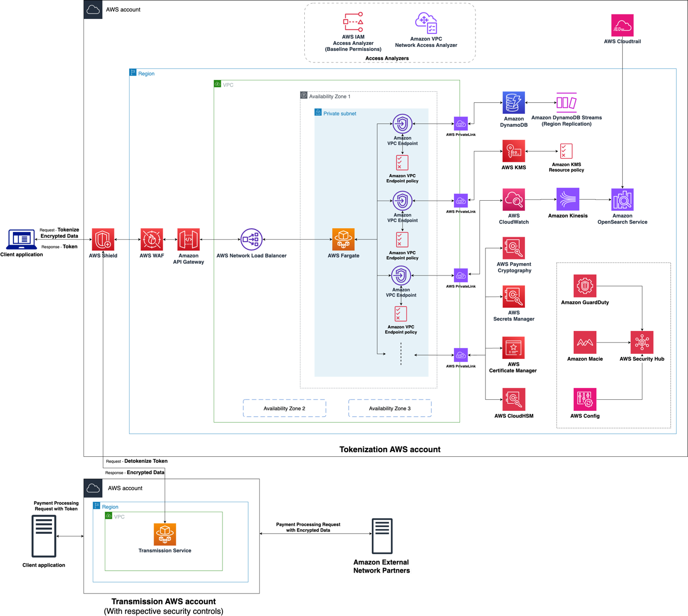Click the server icon labeled Client application

coord(44,536)
